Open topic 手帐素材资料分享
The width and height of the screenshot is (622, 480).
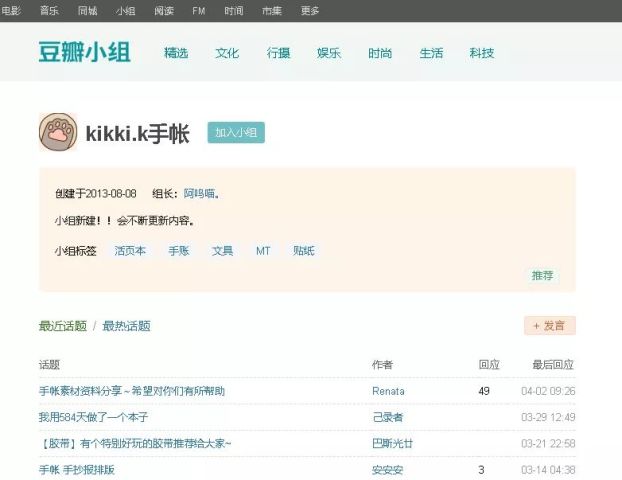(132, 391)
